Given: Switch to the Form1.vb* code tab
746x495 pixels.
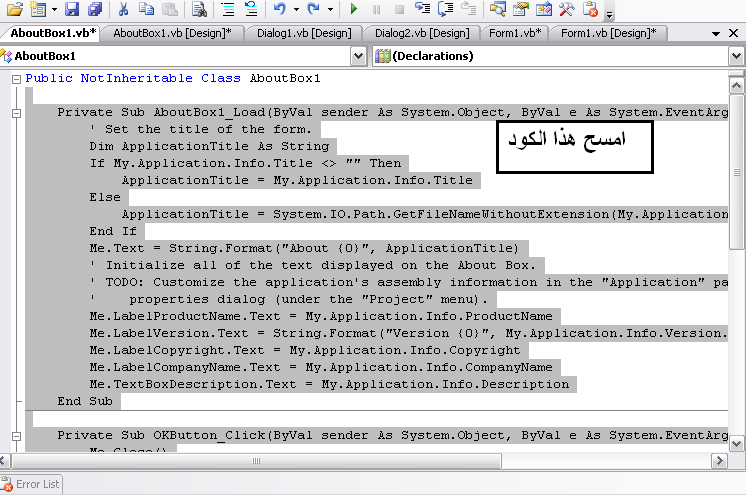Looking at the screenshot, I should coord(515,33).
